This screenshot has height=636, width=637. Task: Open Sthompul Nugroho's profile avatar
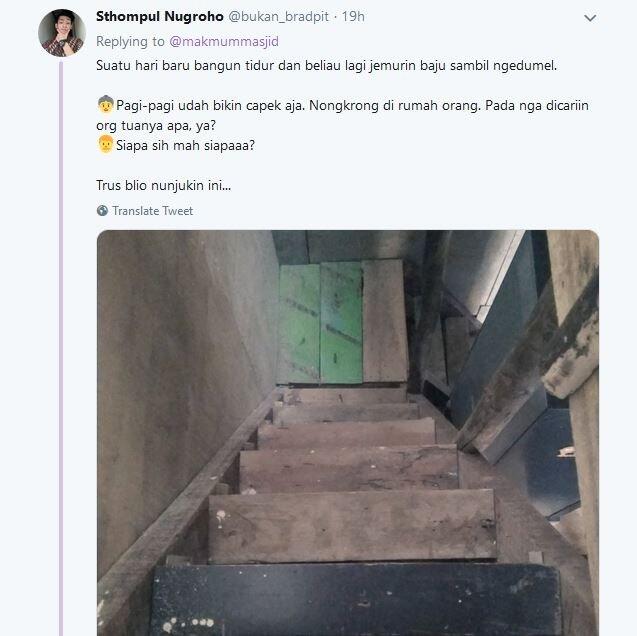pyautogui.click(x=61, y=32)
